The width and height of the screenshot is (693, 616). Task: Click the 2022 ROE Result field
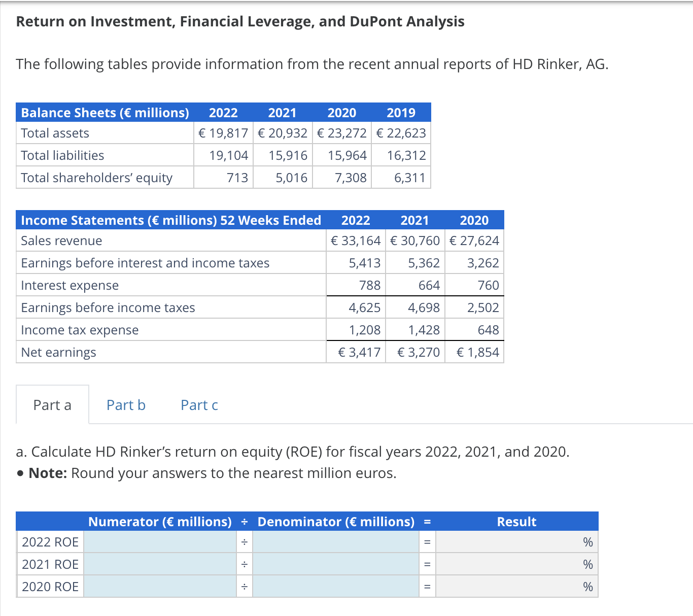(516, 542)
